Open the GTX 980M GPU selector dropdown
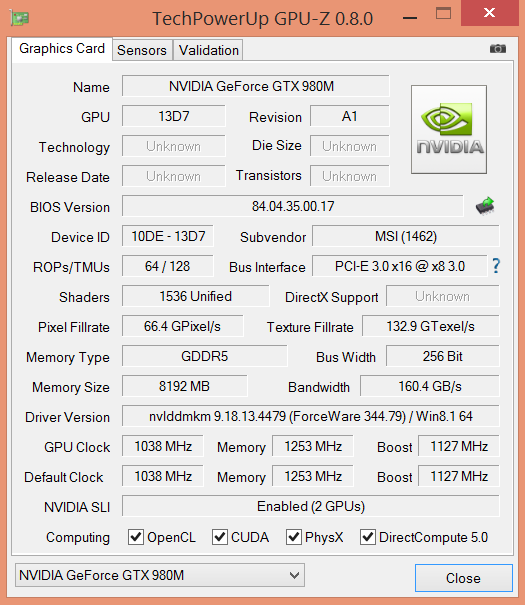Screen dimensions: 525x605 click(x=160, y=575)
